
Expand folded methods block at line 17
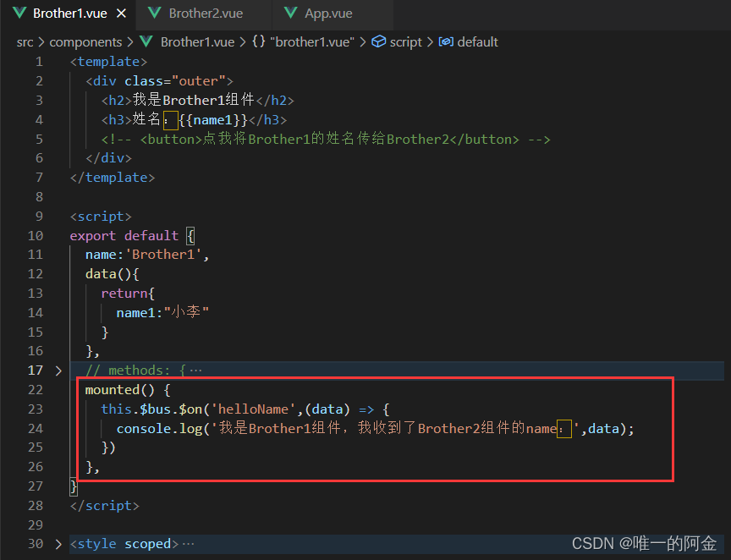pos(58,371)
